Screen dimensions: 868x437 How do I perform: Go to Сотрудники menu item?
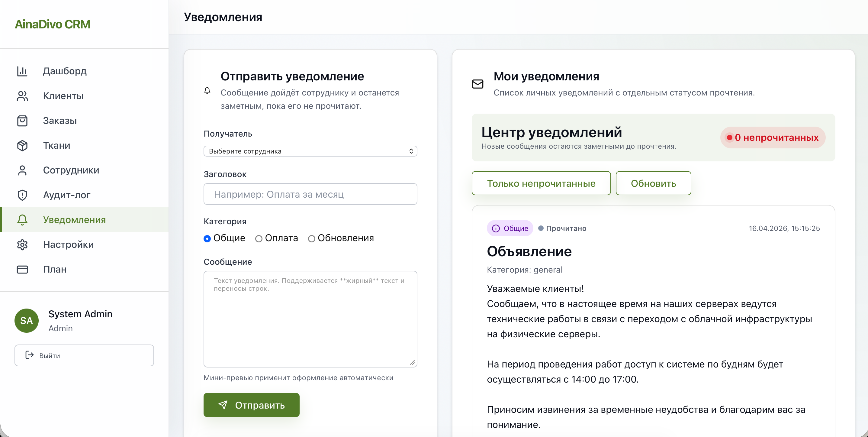click(84, 170)
